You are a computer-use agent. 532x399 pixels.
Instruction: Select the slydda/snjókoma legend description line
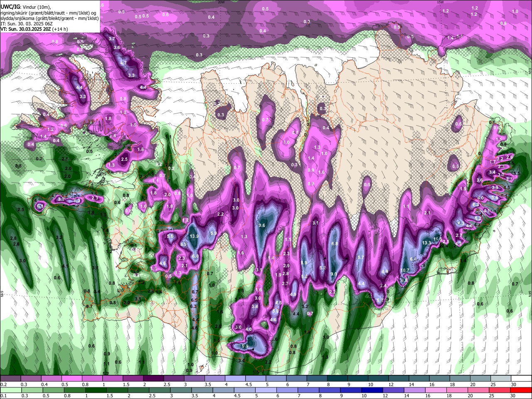pyautogui.click(x=49, y=18)
